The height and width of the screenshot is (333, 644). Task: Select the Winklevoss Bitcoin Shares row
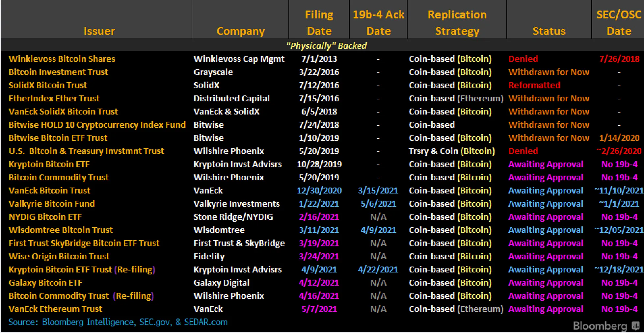62,59
